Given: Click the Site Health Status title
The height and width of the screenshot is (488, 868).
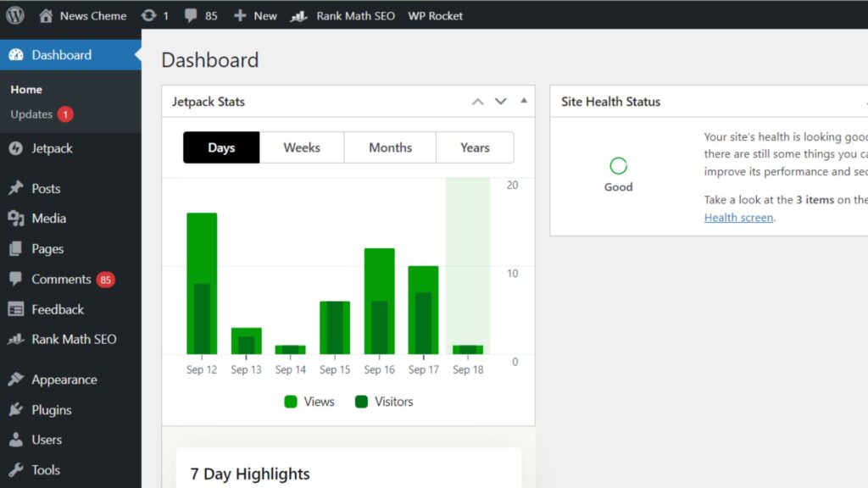Looking at the screenshot, I should click(610, 102).
